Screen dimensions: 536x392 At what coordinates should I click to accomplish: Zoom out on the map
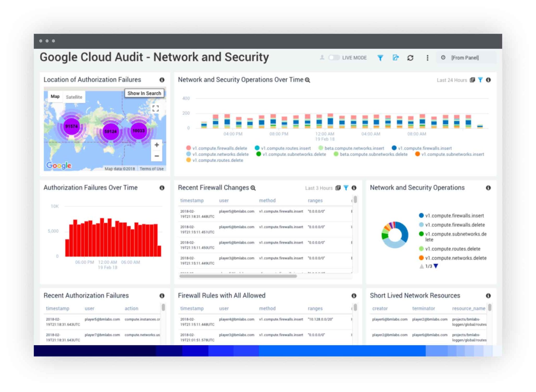(157, 156)
